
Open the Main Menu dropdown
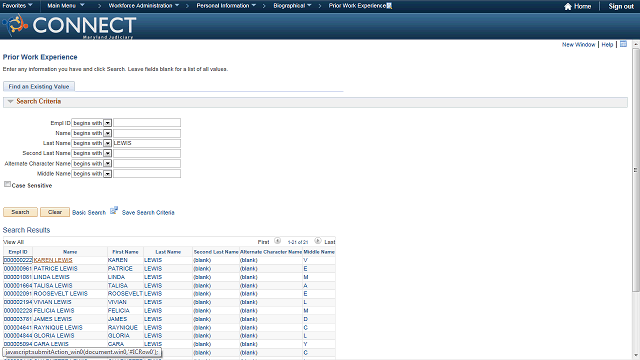coord(66,6)
